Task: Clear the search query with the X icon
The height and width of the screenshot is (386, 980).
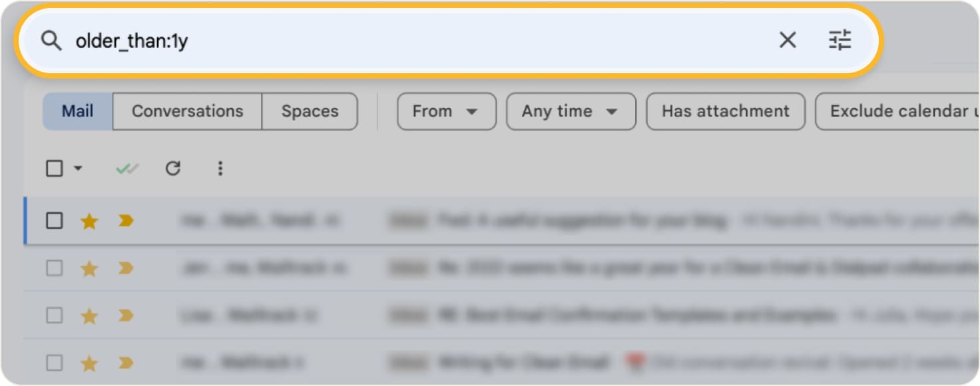Action: (x=787, y=41)
